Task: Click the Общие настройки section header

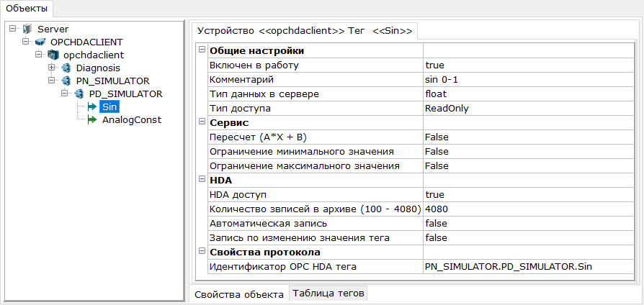Action: [x=257, y=51]
